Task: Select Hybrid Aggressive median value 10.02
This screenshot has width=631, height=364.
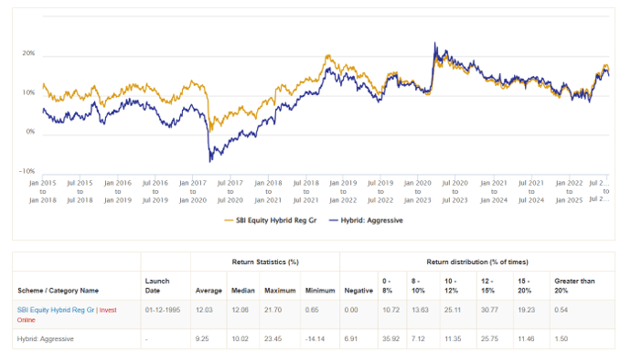Action: [240, 339]
